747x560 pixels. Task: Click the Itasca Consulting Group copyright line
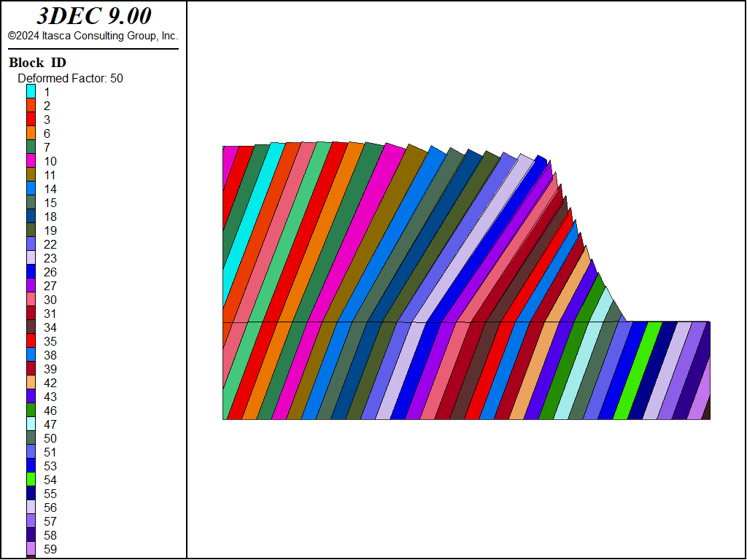click(x=93, y=36)
